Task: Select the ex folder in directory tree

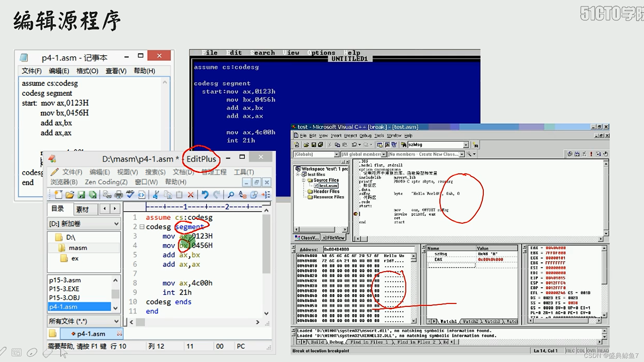Action: pos(75,258)
